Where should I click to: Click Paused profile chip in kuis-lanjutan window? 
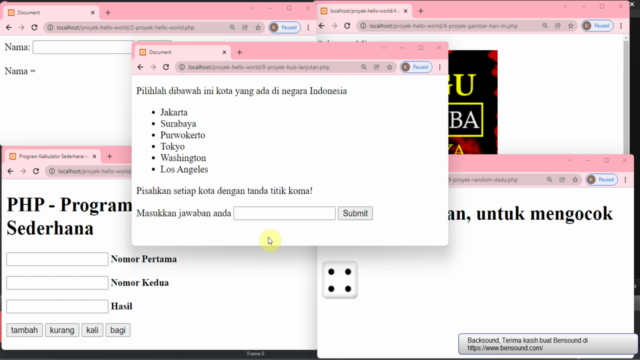(x=416, y=67)
